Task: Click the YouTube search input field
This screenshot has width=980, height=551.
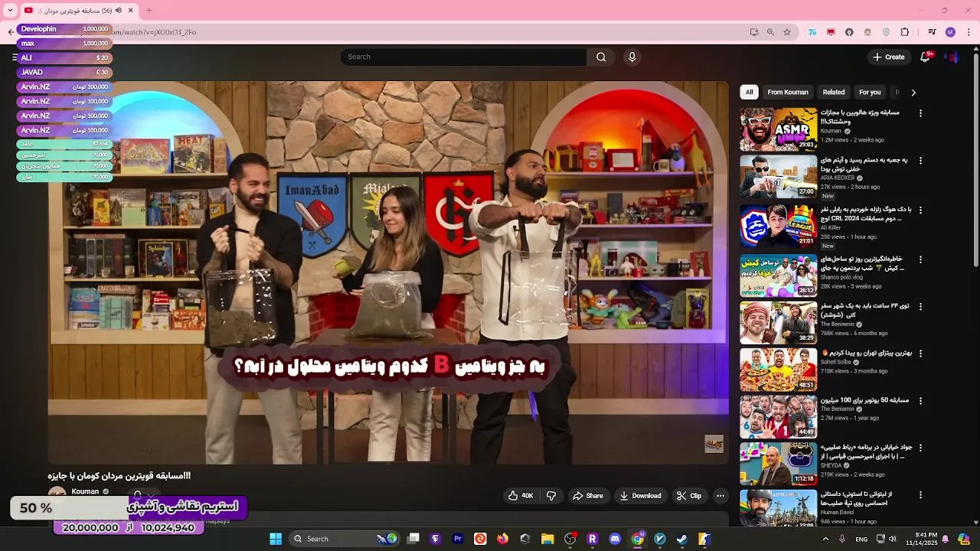Action: (464, 57)
